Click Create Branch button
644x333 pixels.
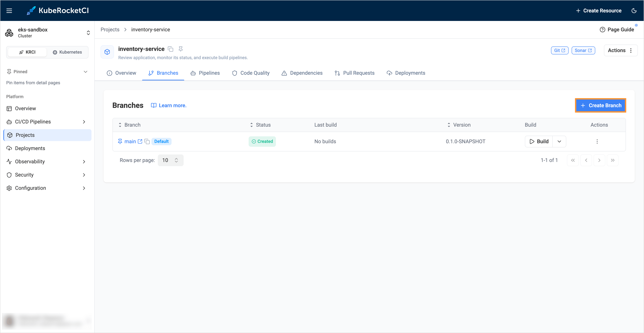600,106
